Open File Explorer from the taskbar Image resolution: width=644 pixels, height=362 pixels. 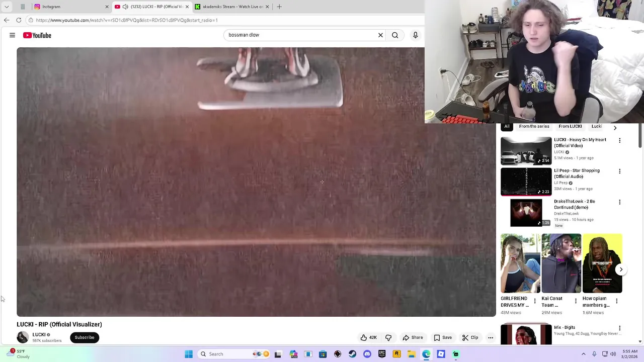411,354
